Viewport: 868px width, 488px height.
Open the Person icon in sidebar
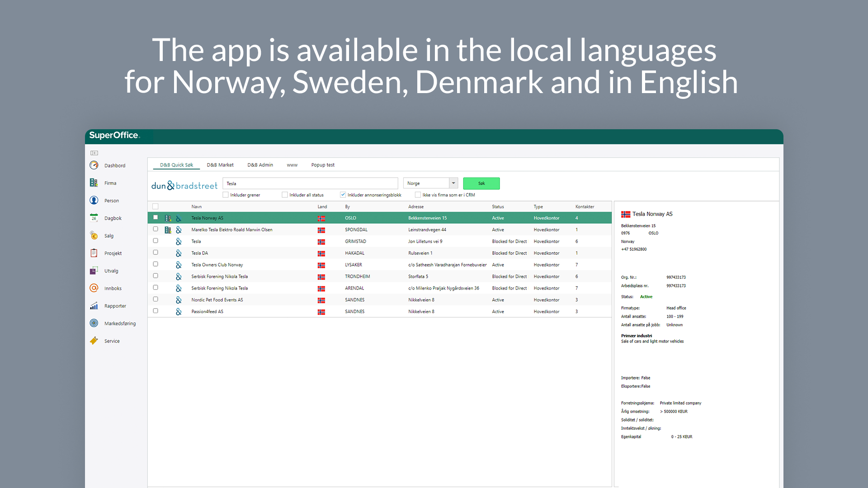point(94,201)
